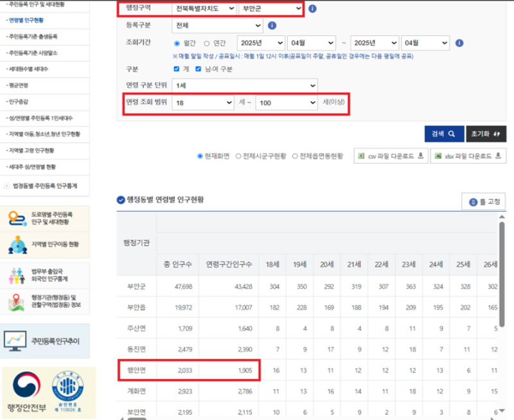Viewport: 514px width, 420px height.
Task: Click 부안읍 row name cell
Action: coord(137,308)
